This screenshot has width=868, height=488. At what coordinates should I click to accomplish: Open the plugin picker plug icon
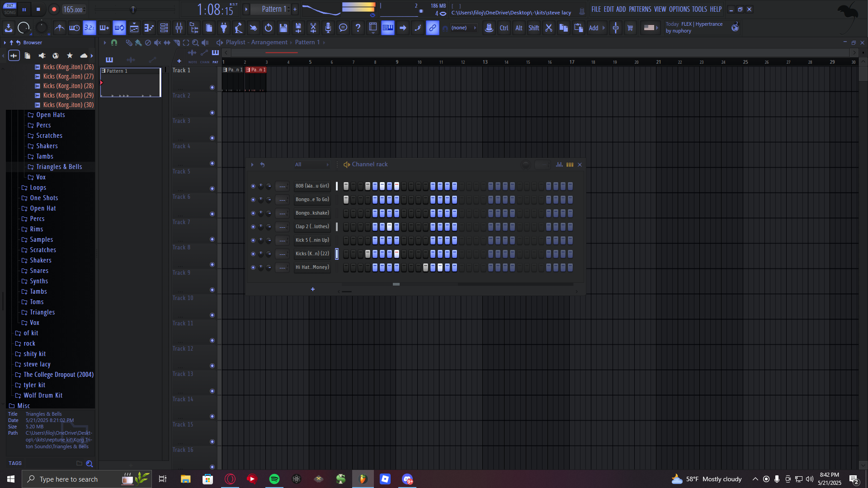[x=224, y=28]
